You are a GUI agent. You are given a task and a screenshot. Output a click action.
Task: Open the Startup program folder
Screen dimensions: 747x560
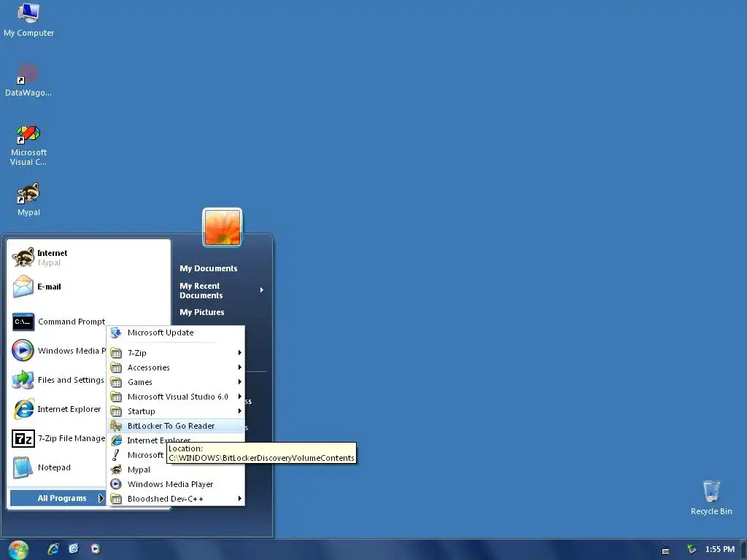176,411
